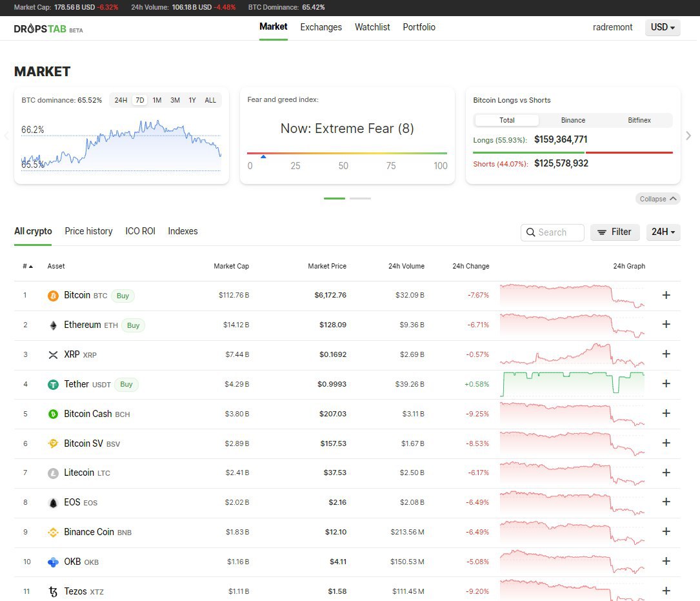The width and height of the screenshot is (700, 601).
Task: Sort table by Market Cap column
Action: coord(231,267)
